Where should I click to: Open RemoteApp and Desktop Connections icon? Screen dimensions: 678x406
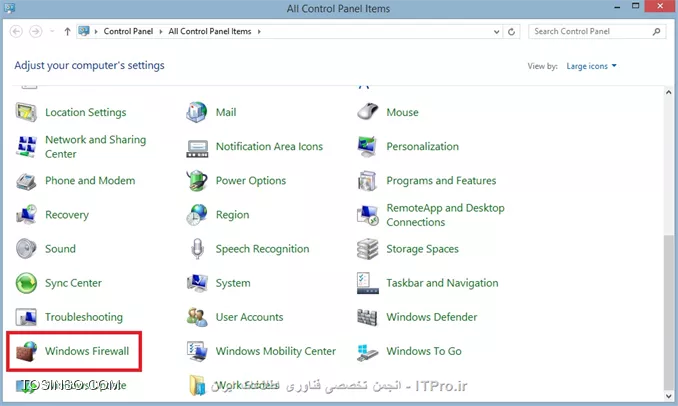pyautogui.click(x=368, y=216)
